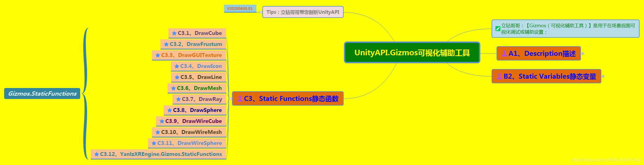Click the star icon beside C3.2 DrawFrustum

point(166,44)
